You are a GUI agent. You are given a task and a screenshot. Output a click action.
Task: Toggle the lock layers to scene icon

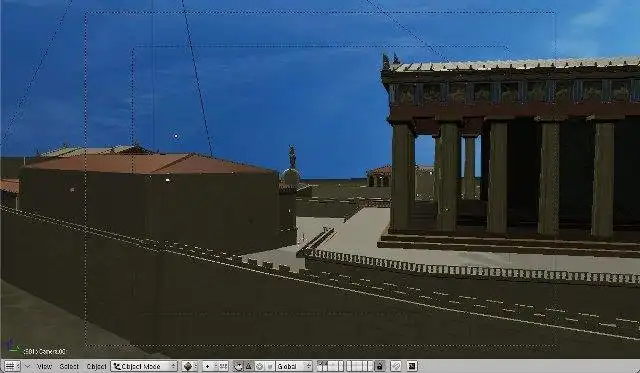pos(380,366)
